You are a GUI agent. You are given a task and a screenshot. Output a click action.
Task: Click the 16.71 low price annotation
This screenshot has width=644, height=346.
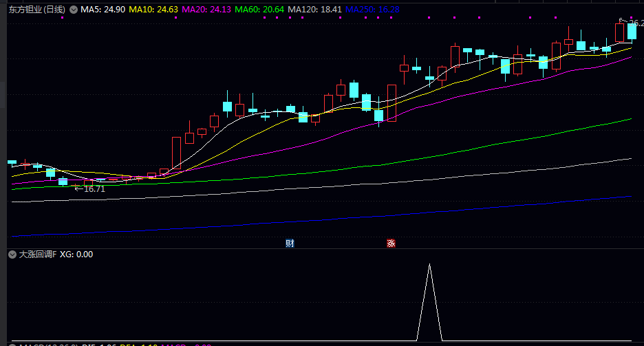point(94,188)
